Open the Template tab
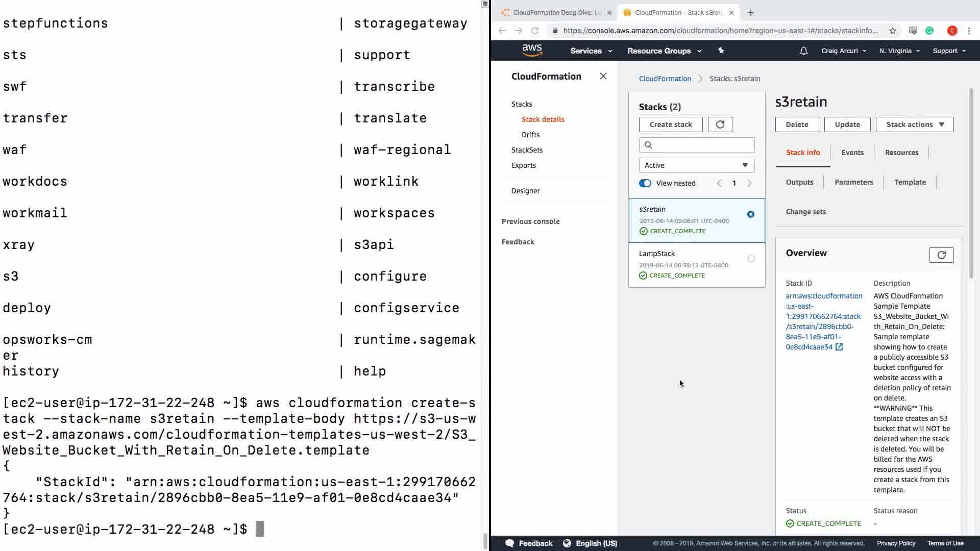The width and height of the screenshot is (980, 551). (x=910, y=182)
